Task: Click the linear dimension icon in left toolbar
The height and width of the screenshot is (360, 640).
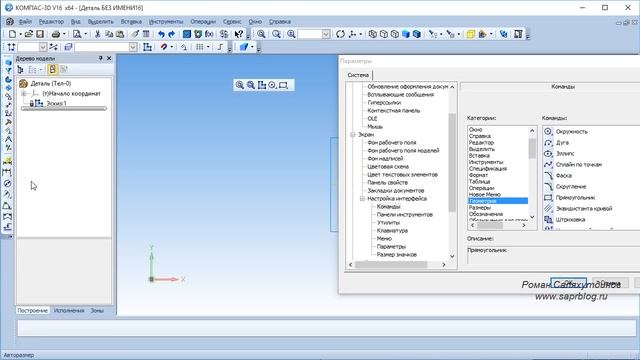Action: 7,172
